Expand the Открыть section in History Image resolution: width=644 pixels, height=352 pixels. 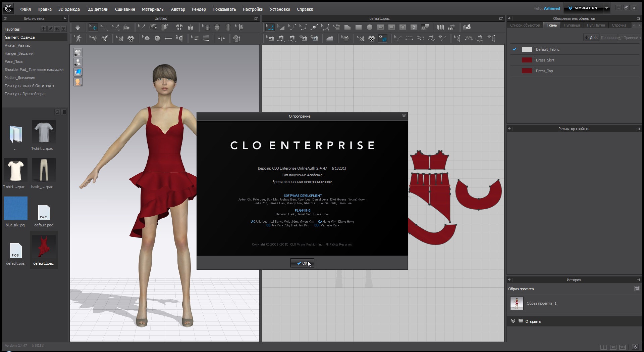[513, 321]
